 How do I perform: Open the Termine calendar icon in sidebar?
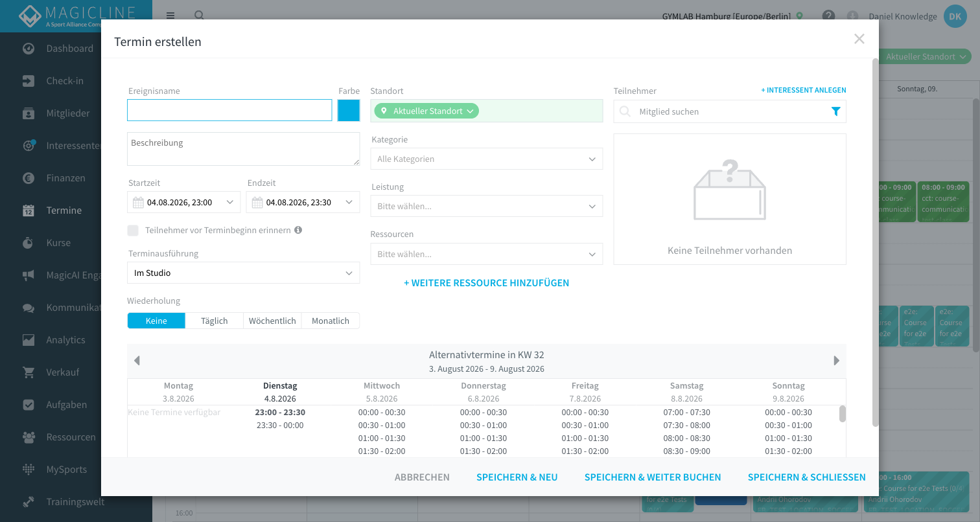point(29,210)
